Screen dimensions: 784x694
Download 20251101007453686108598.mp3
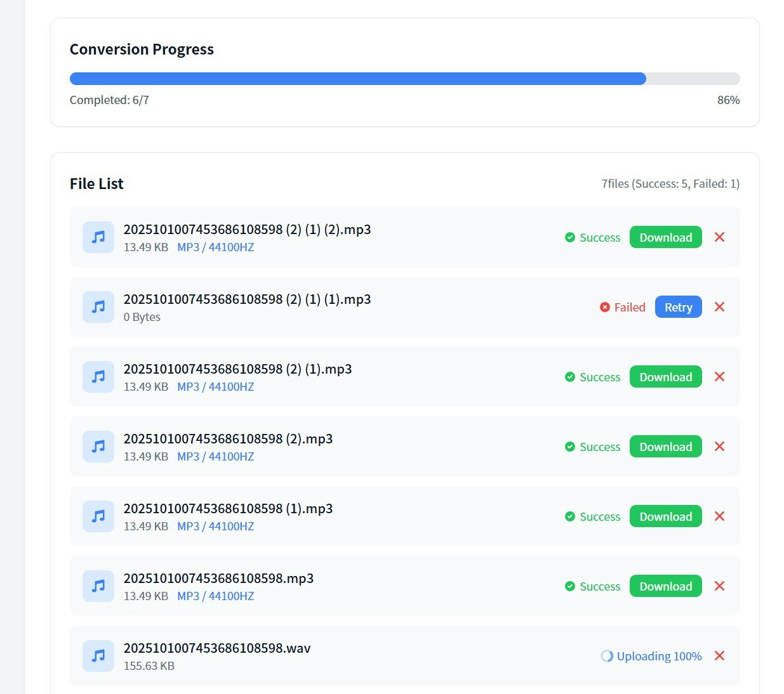click(x=665, y=586)
